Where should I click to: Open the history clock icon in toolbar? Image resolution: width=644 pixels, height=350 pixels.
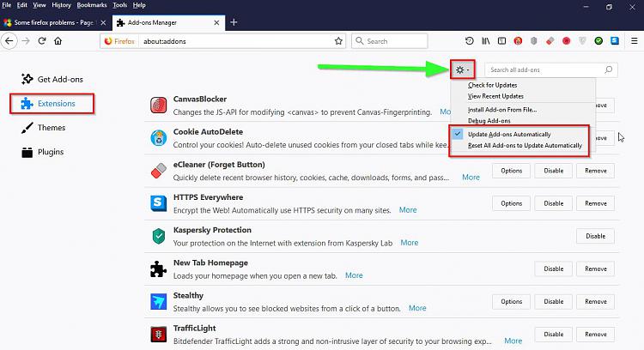470,41
